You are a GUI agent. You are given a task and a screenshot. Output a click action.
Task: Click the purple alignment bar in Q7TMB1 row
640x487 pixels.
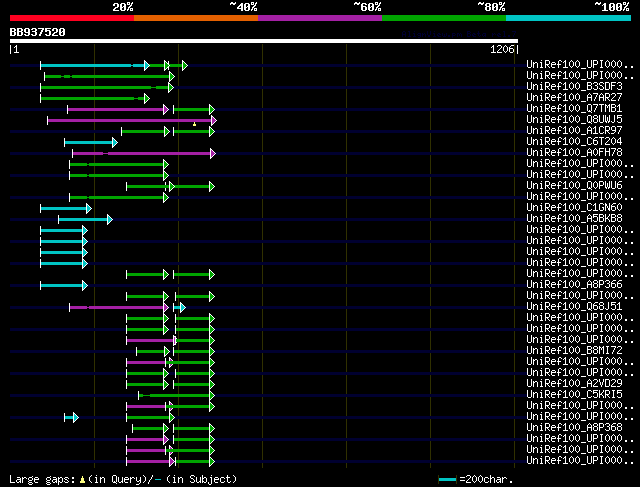118,109
